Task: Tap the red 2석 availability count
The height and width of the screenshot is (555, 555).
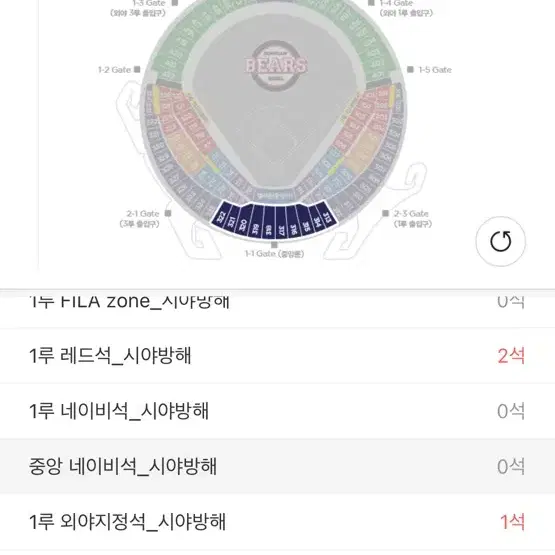Action: [x=511, y=356]
